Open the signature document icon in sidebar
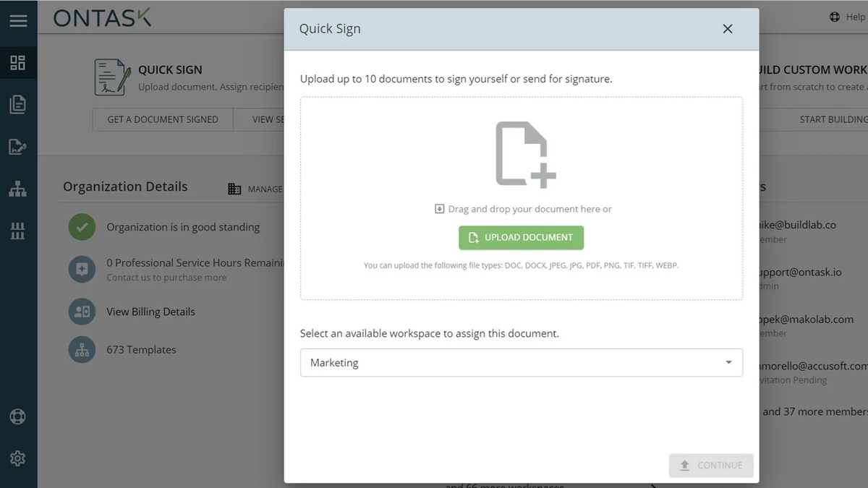 [x=18, y=147]
